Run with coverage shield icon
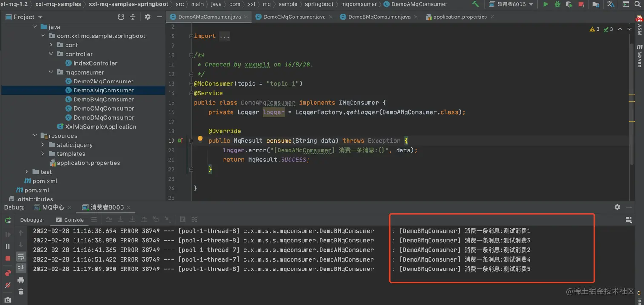This screenshot has width=644, height=305. (569, 4)
